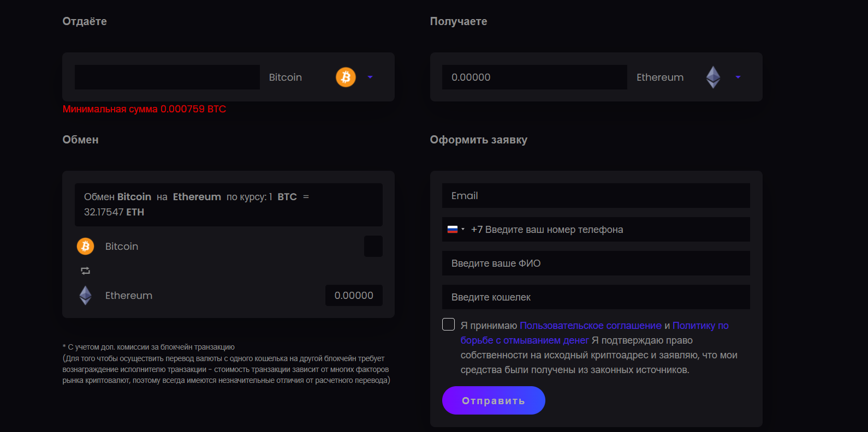This screenshot has height=432, width=868.
Task: Click the Ethereum receive amount field
Action: (x=534, y=77)
